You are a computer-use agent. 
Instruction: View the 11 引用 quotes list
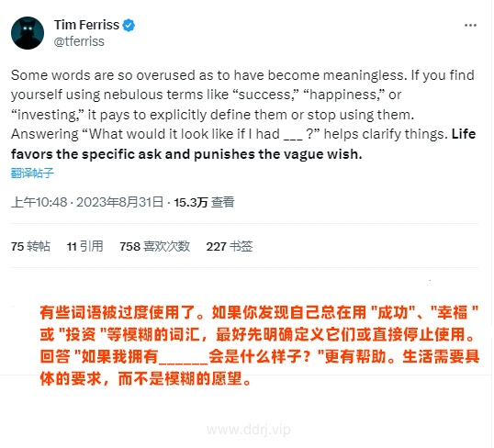84,246
